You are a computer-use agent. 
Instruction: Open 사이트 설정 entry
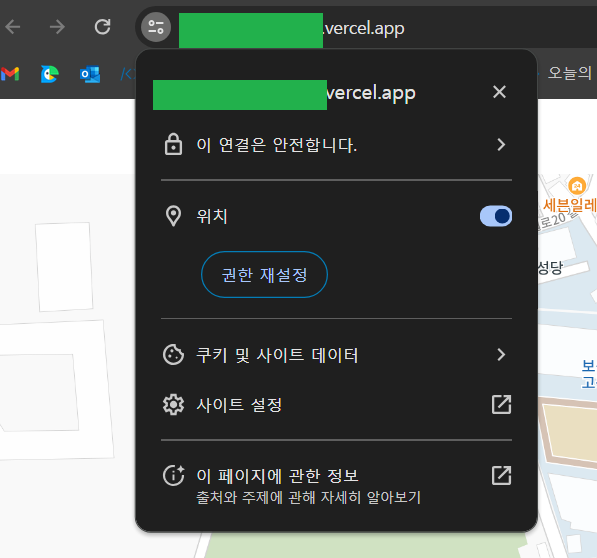(336, 405)
